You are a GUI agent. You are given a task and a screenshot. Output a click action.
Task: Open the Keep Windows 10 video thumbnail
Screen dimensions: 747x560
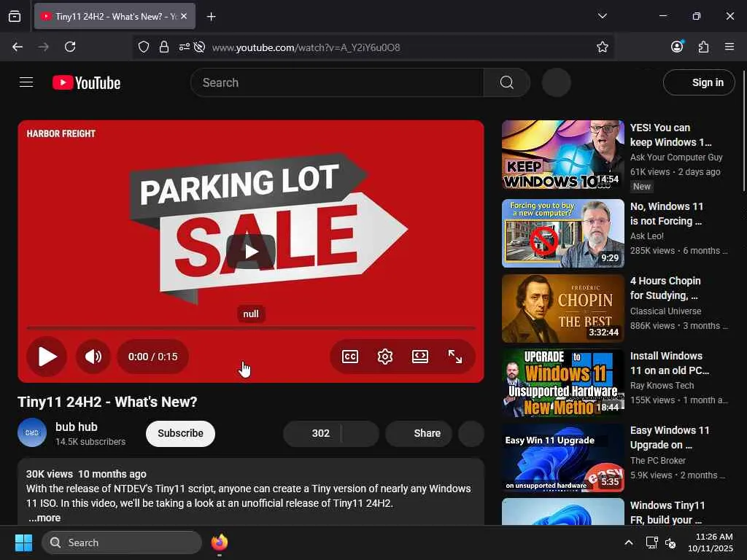[x=562, y=155]
